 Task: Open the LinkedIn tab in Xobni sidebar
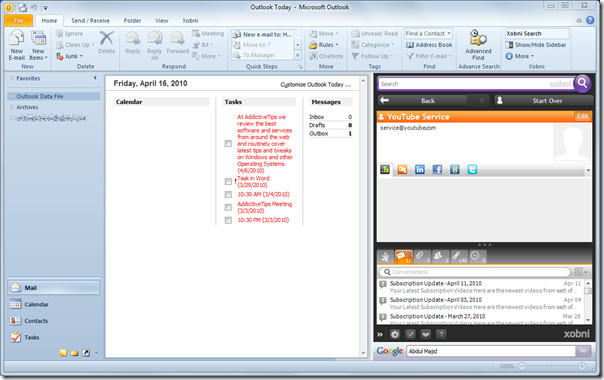click(419, 169)
